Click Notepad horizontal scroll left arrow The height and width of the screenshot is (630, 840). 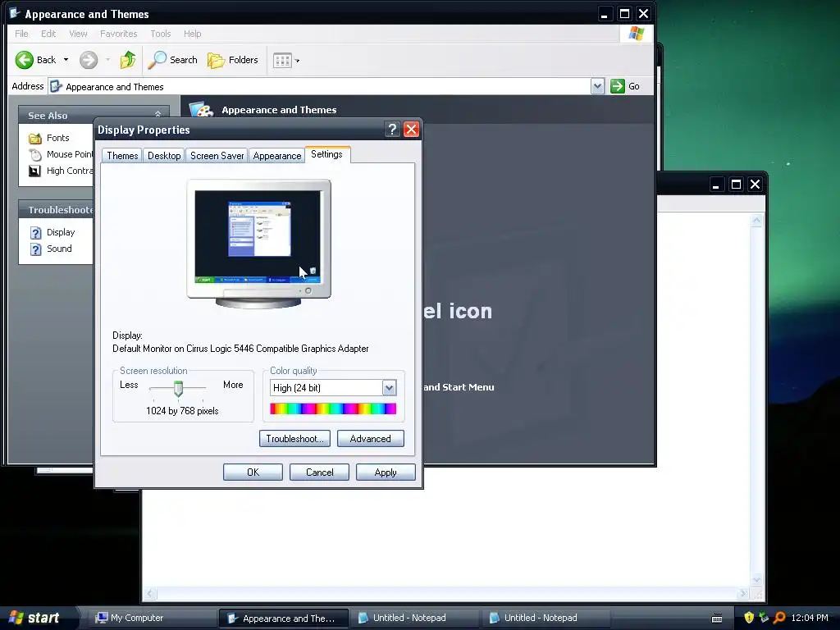point(151,594)
